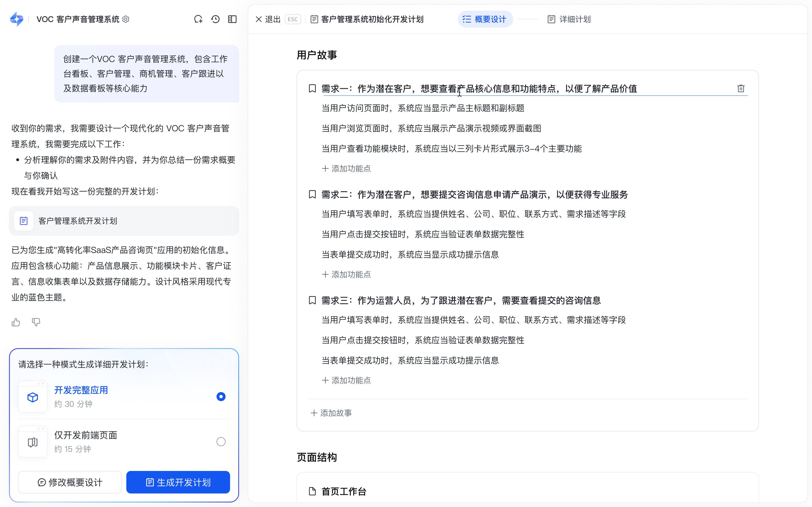
Task: Click the bookmark icon beside 需求三
Action: pyautogui.click(x=312, y=301)
